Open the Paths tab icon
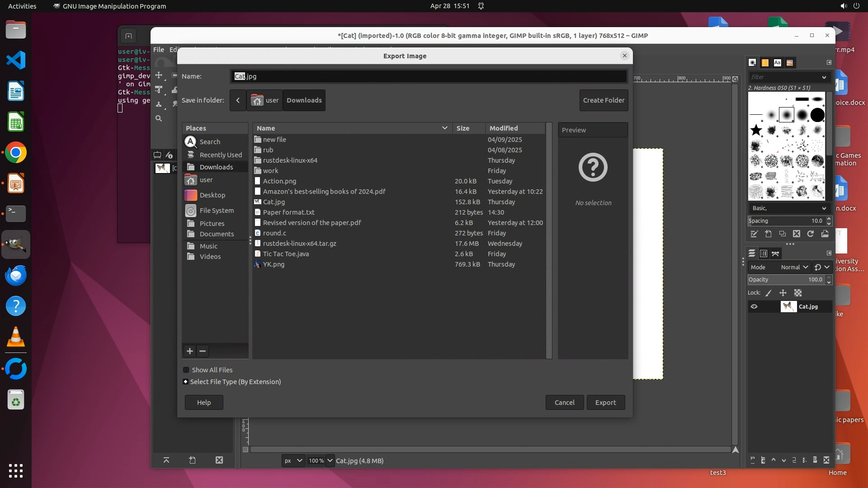 click(x=776, y=253)
